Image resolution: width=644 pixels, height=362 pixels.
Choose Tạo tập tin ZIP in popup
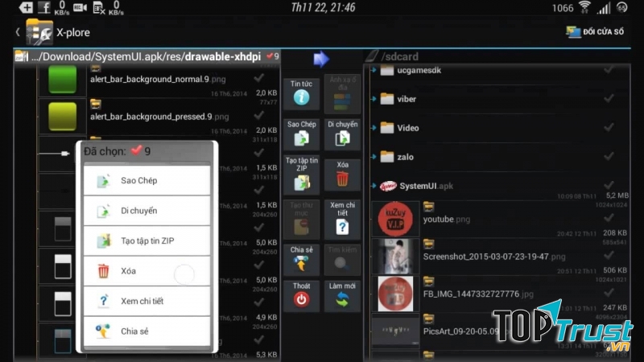tap(147, 241)
